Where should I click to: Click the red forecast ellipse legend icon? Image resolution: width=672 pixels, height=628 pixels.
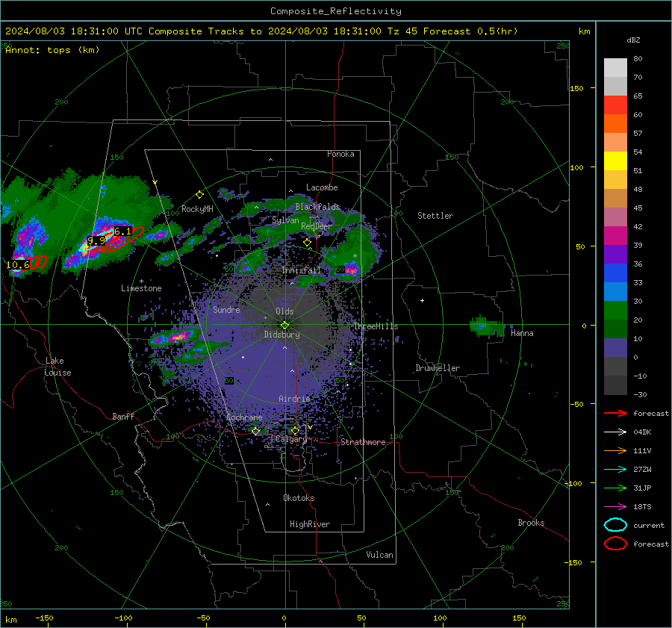pyautogui.click(x=615, y=544)
